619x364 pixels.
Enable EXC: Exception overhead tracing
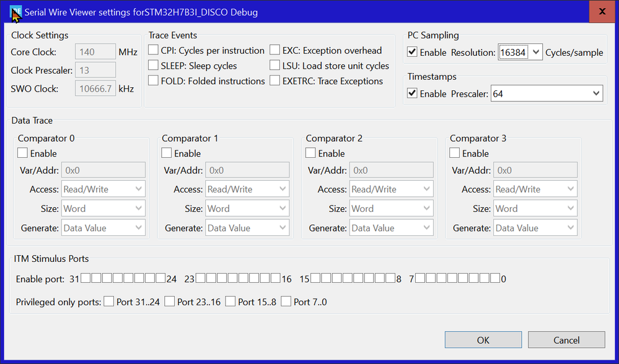(x=274, y=50)
